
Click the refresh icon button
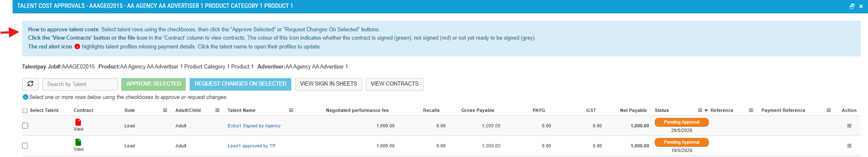pos(30,84)
